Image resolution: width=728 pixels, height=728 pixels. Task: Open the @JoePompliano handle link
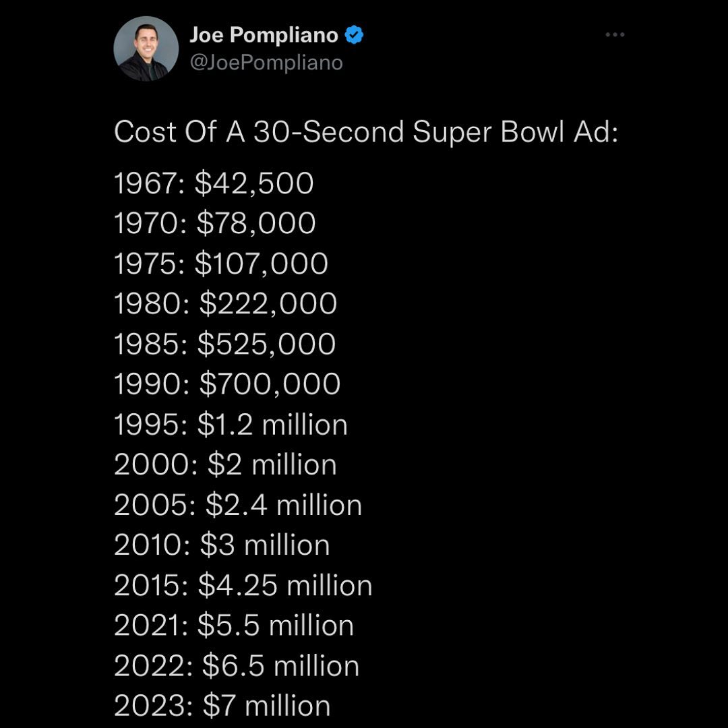coord(266,63)
